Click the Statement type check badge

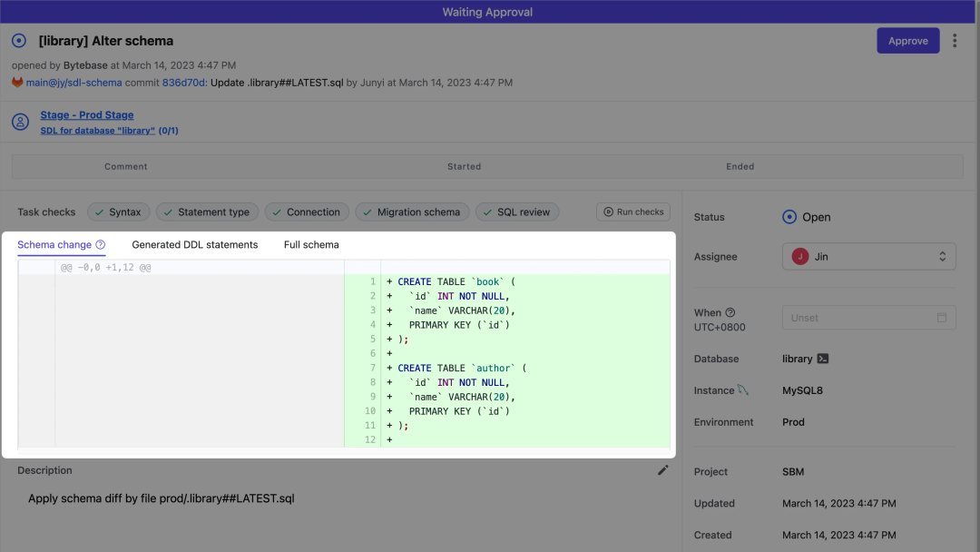click(x=207, y=212)
